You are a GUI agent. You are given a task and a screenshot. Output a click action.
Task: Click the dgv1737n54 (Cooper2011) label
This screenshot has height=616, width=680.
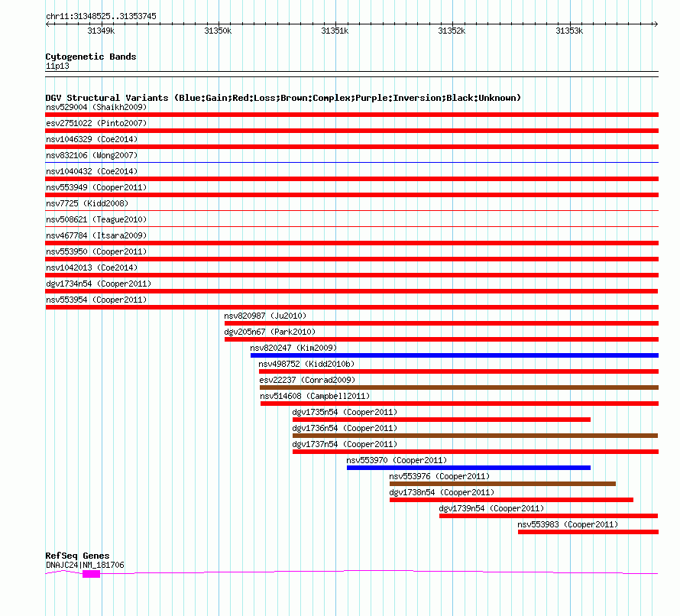345,444
